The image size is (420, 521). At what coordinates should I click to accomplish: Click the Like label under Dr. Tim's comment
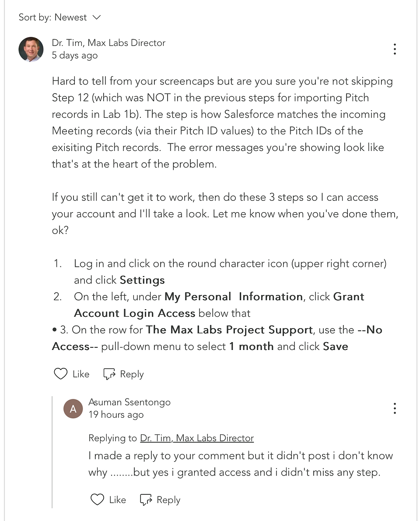81,374
